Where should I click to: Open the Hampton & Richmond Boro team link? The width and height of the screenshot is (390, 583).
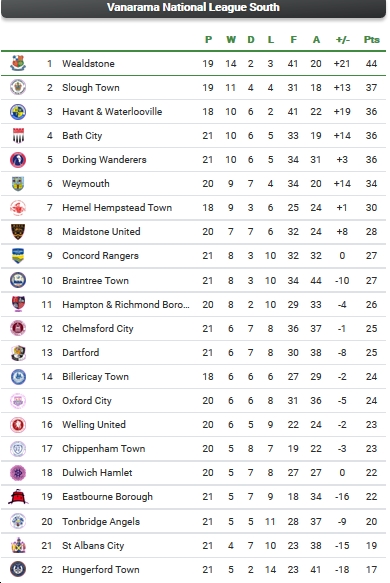(x=126, y=305)
